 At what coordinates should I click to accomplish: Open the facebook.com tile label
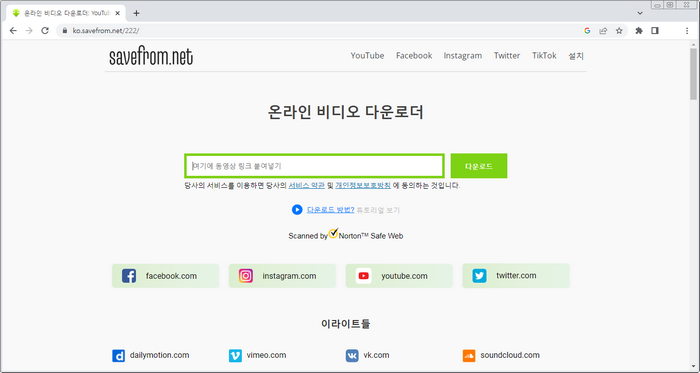coord(171,276)
